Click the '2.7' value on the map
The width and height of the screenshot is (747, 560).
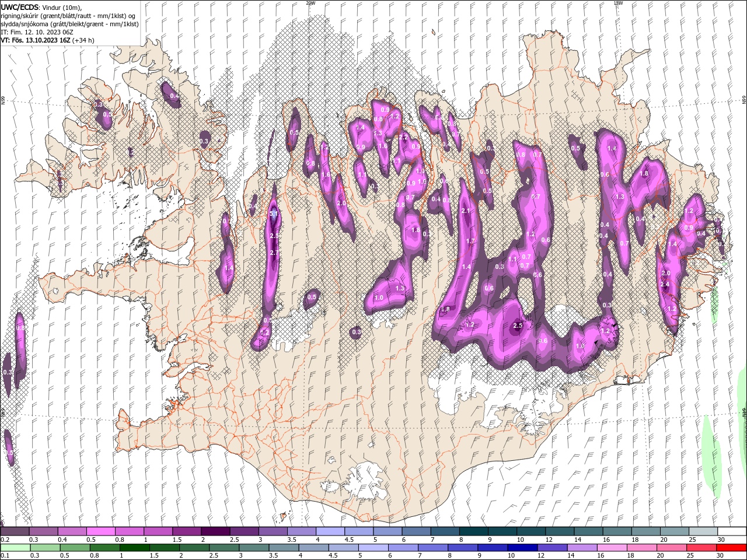[274, 253]
